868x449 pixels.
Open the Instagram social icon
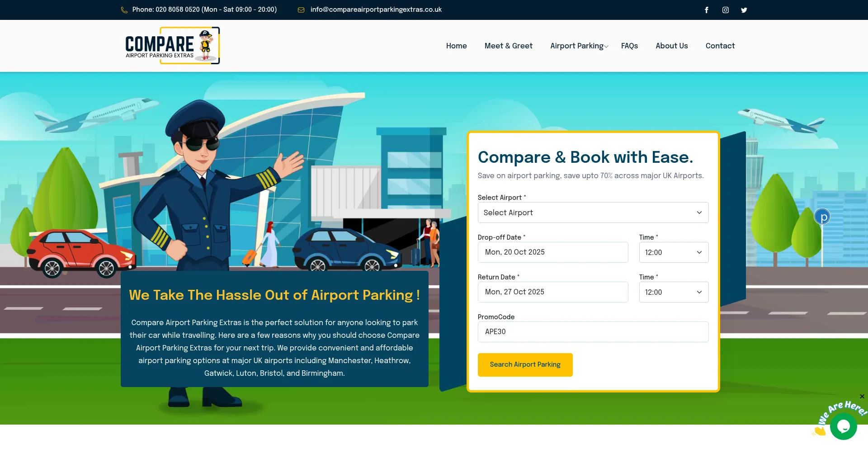(725, 10)
